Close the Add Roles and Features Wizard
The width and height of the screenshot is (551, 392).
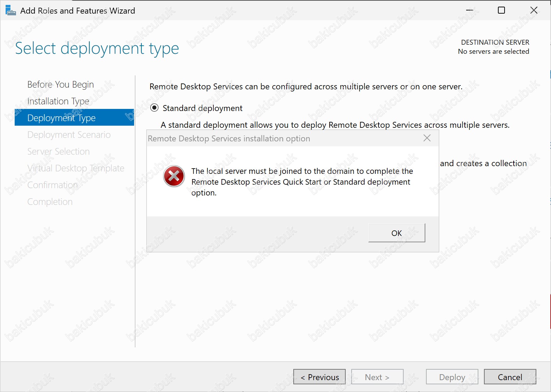(534, 10)
